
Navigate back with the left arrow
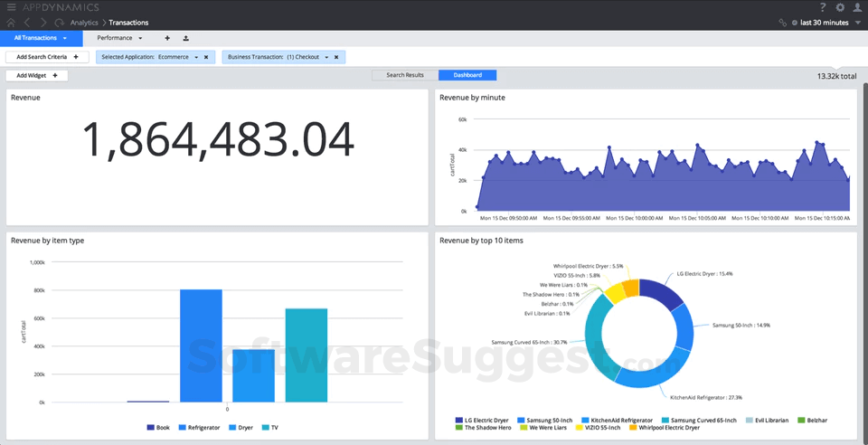pyautogui.click(x=27, y=23)
